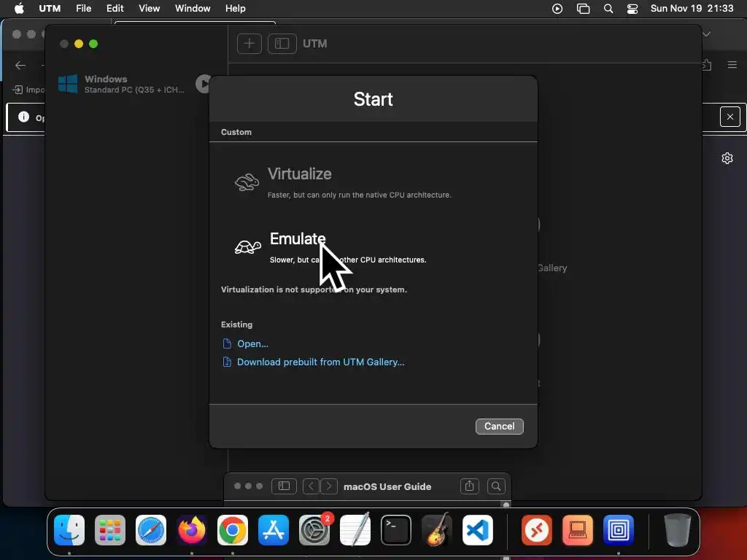747x560 pixels.
Task: Click share button in macOS User Guide window
Action: (469, 486)
